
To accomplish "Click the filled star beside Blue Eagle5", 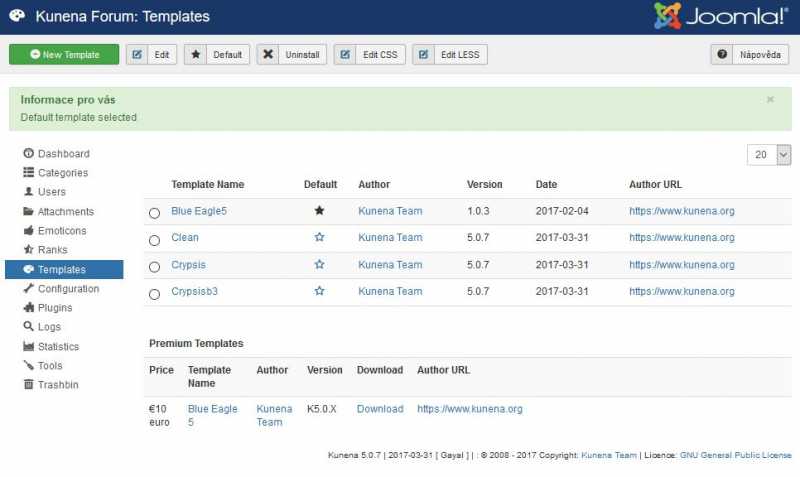I will [x=319, y=211].
